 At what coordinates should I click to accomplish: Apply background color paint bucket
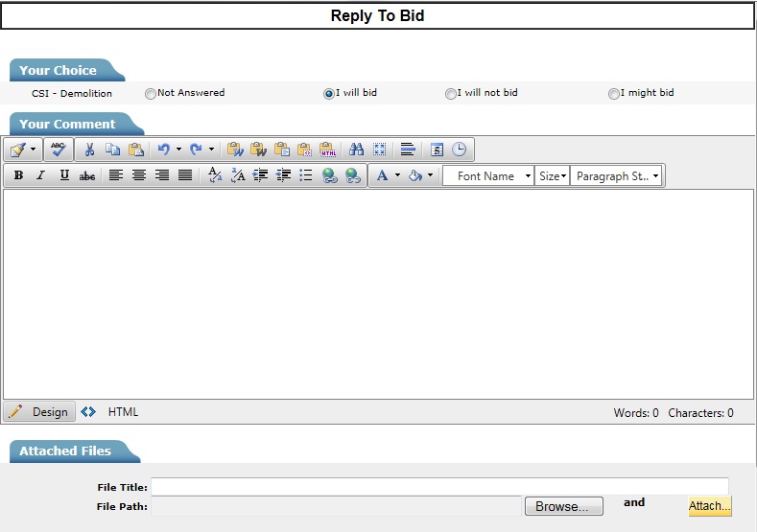click(414, 175)
